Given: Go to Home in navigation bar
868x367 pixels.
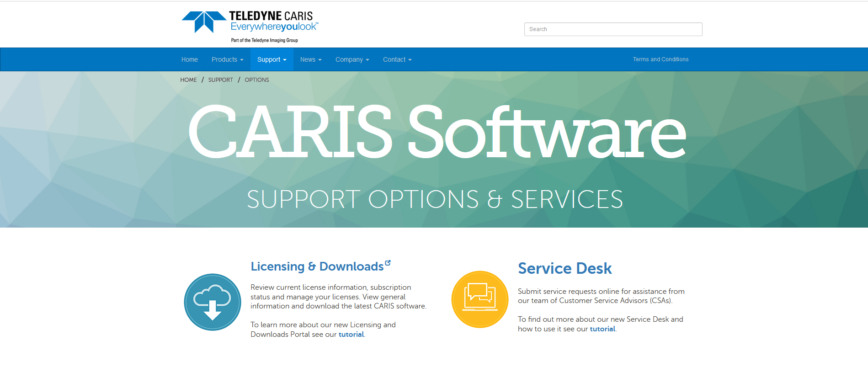Looking at the screenshot, I should [190, 59].
